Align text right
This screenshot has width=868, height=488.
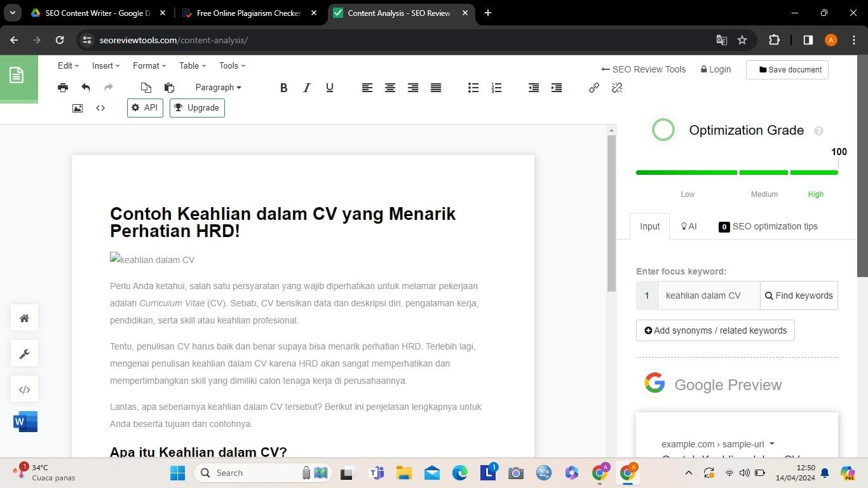(x=413, y=88)
